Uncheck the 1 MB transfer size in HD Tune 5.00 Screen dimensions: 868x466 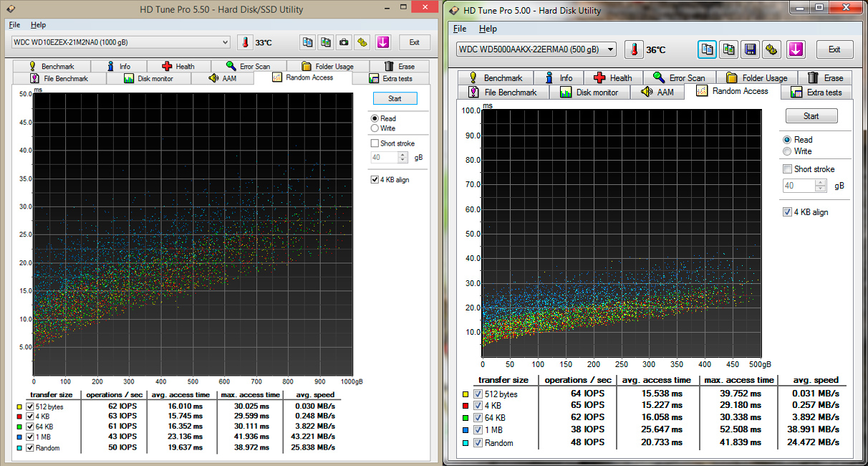click(478, 429)
